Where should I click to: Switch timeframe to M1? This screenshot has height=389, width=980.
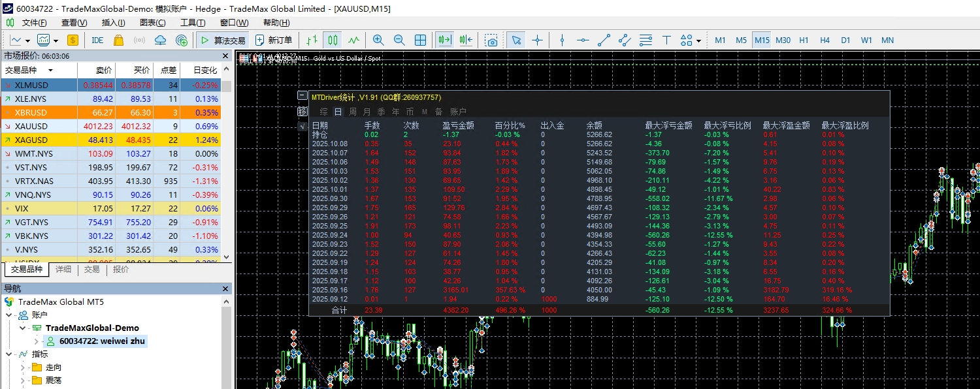pyautogui.click(x=720, y=40)
